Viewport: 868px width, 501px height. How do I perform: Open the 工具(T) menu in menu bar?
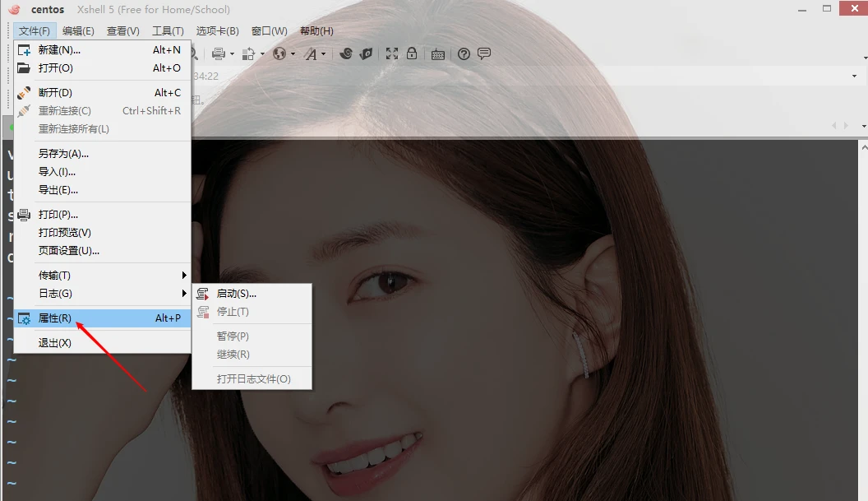(x=168, y=31)
